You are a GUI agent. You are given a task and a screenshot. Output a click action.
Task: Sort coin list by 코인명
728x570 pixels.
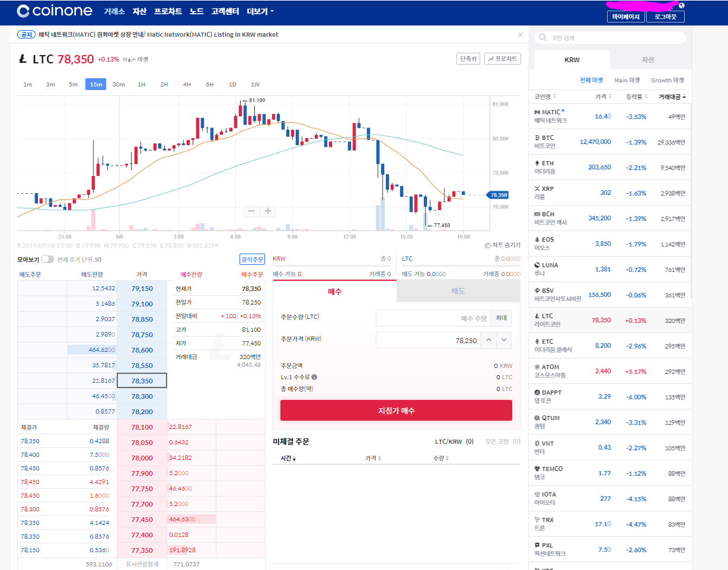(x=545, y=97)
